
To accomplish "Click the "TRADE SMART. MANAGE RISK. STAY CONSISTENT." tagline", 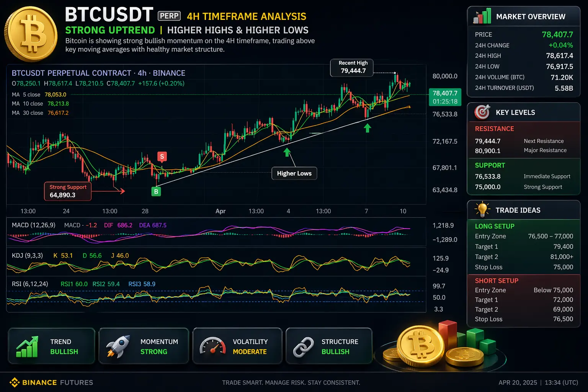I will tap(291, 382).
